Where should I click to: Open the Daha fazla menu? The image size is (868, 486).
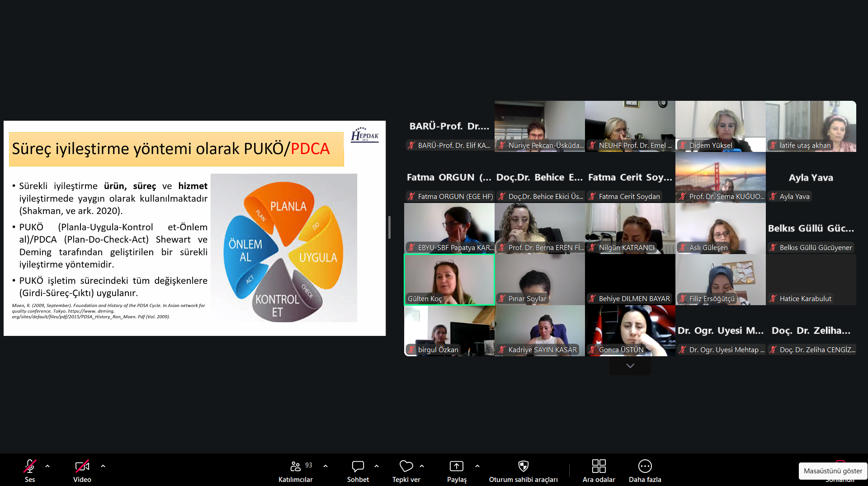click(645, 470)
